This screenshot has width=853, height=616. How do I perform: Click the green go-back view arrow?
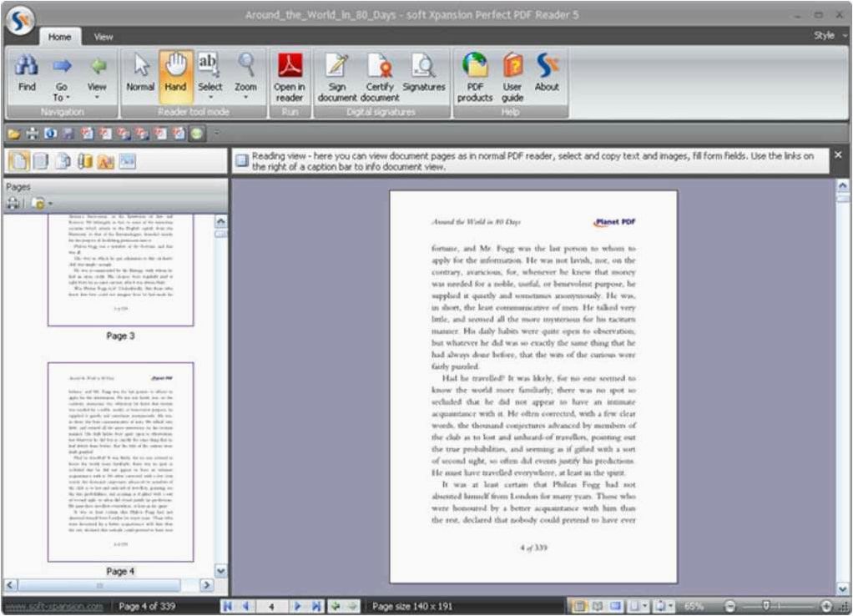click(x=336, y=606)
